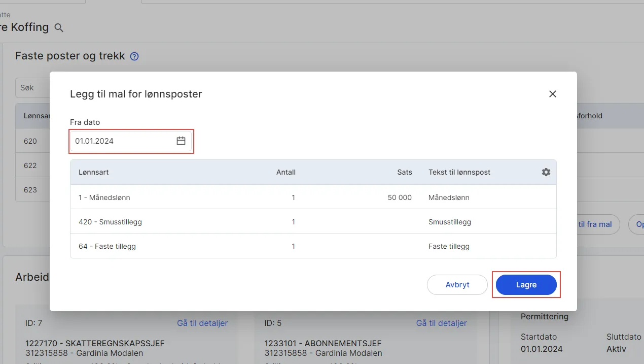Click the Antall column header
Viewport: 644px width, 364px height.
pyautogui.click(x=286, y=172)
